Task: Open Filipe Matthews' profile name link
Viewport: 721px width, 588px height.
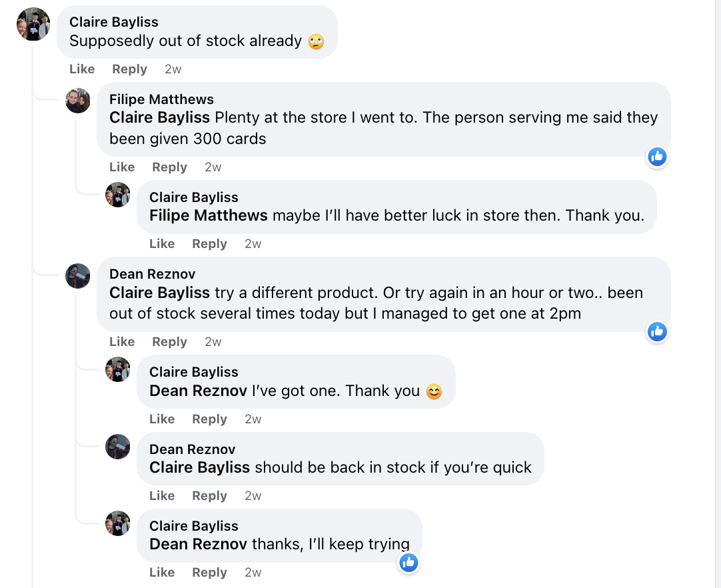Action: (x=161, y=99)
